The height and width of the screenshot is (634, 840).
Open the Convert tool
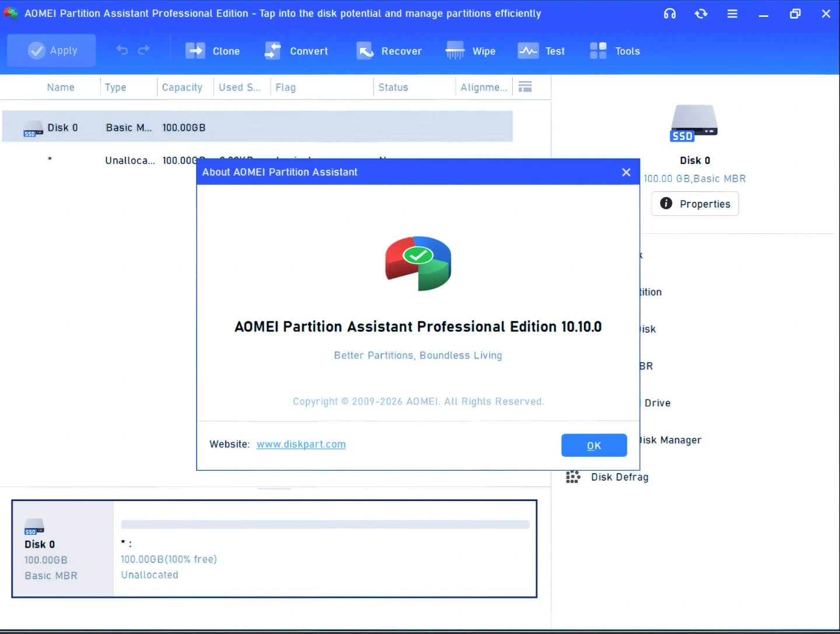click(296, 51)
